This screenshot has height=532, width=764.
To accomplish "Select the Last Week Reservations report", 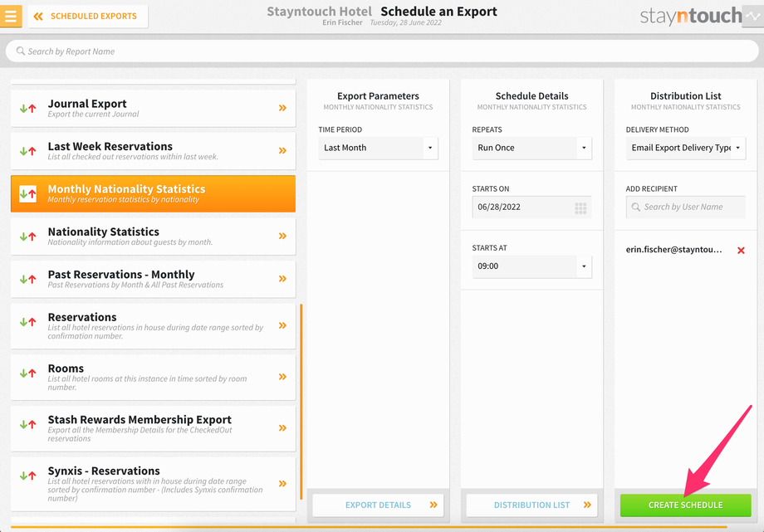I will pos(153,151).
